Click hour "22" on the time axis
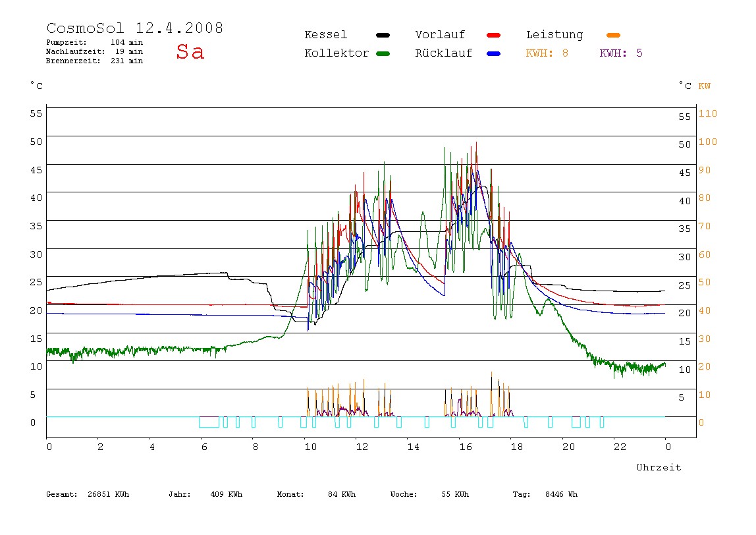This screenshot has height=535, width=756. coord(620,447)
